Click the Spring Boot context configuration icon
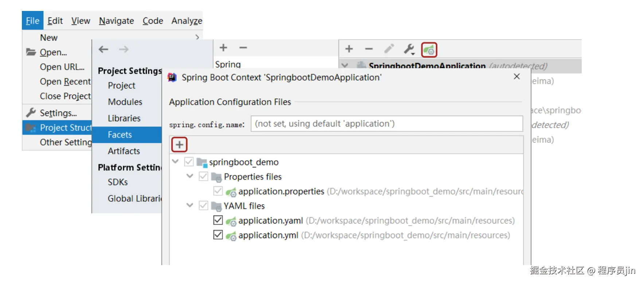 click(429, 50)
